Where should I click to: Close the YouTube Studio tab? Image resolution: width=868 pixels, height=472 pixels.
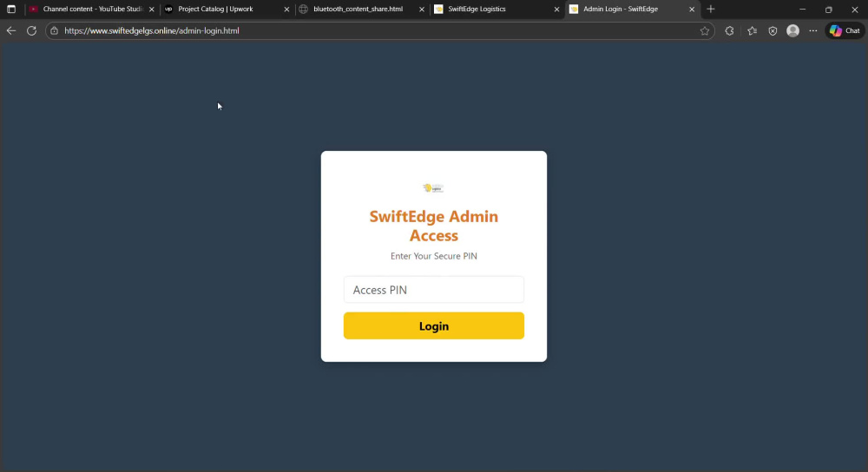(152, 10)
